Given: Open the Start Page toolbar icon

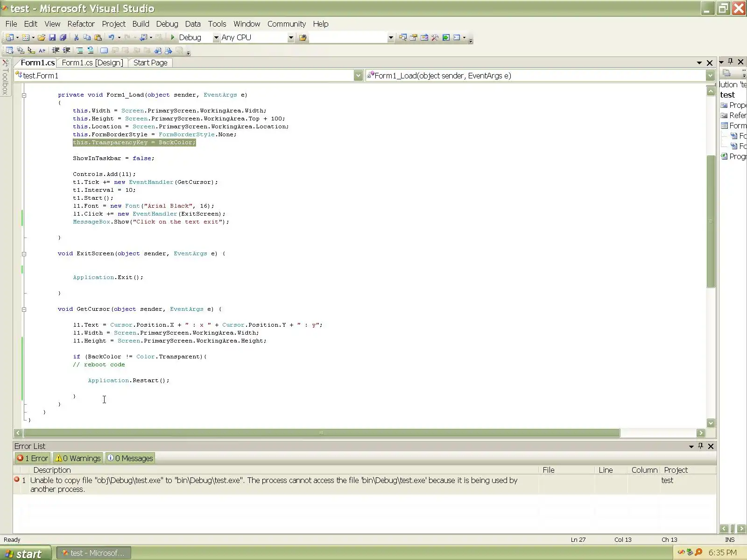Looking at the screenshot, I should [446, 38].
